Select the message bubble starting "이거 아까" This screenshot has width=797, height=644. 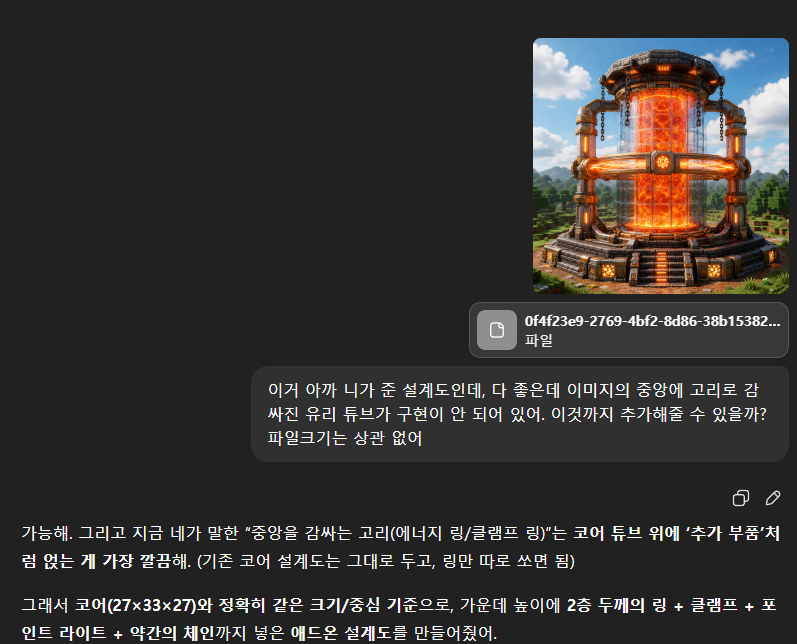pos(520,414)
